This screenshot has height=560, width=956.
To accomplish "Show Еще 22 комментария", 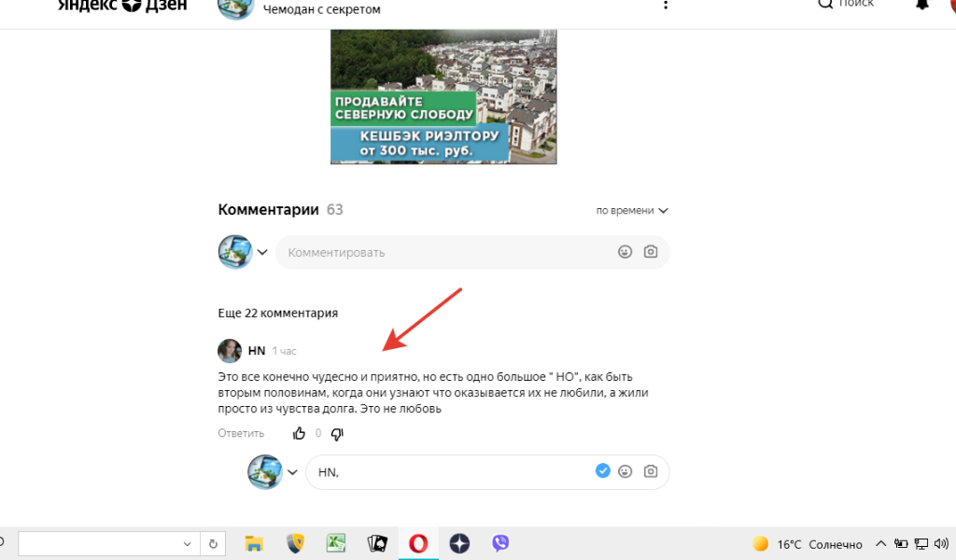I will (x=278, y=314).
